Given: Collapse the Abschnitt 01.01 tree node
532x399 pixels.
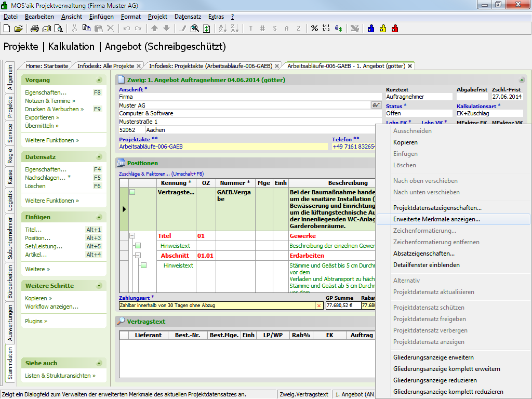Looking at the screenshot, I should pos(138,256).
